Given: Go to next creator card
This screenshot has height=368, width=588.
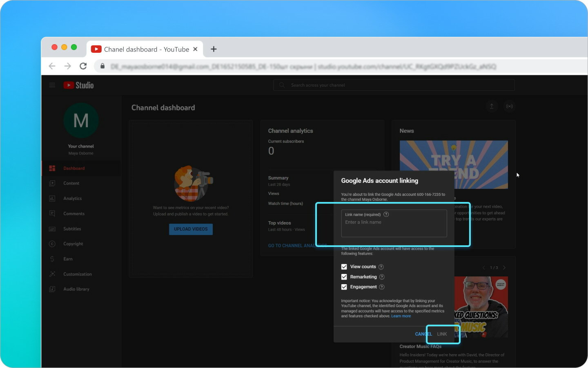Looking at the screenshot, I should pyautogui.click(x=504, y=268).
